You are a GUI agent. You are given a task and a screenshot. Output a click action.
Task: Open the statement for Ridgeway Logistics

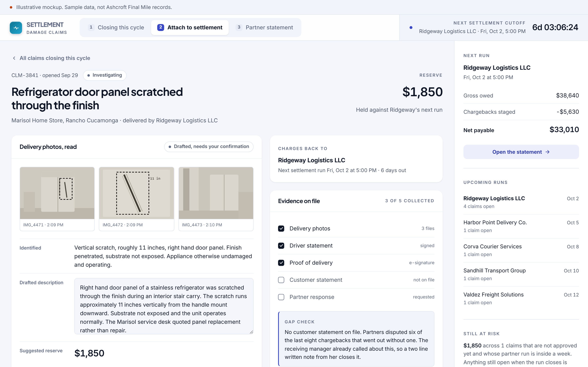click(521, 152)
